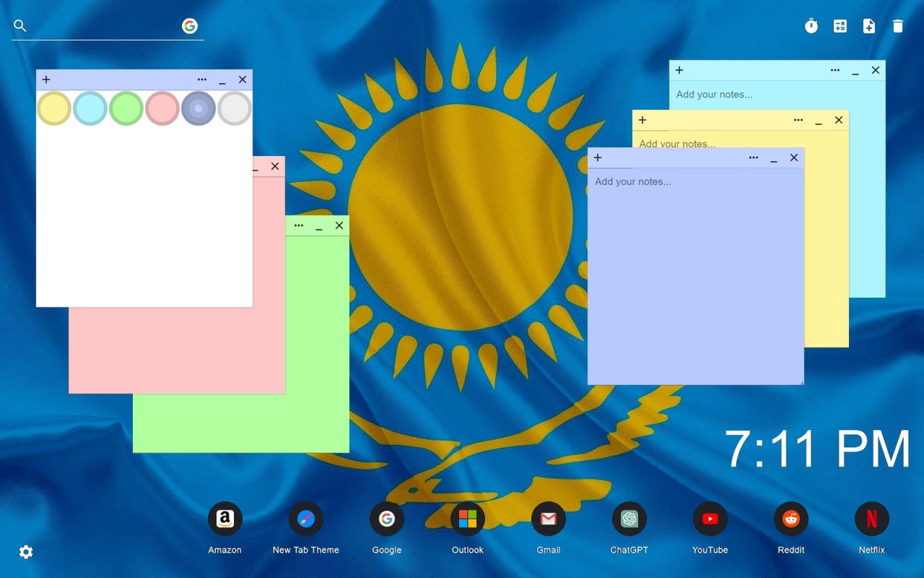Create a new note with the add-note icon
The image size is (924, 578).
[869, 26]
